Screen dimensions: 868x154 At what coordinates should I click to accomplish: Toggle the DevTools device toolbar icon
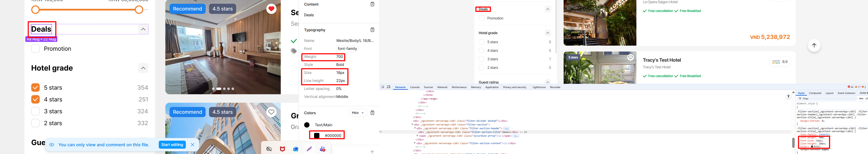(x=388, y=87)
